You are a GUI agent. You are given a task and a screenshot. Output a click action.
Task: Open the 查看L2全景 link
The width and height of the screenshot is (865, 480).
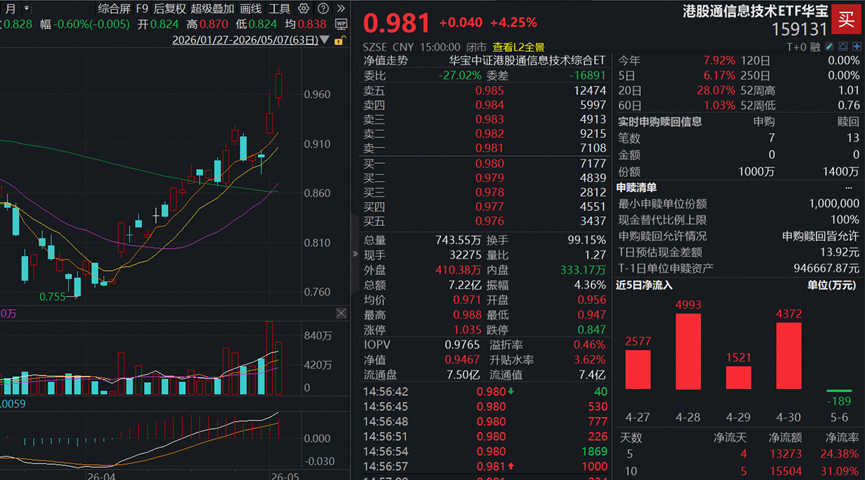519,47
